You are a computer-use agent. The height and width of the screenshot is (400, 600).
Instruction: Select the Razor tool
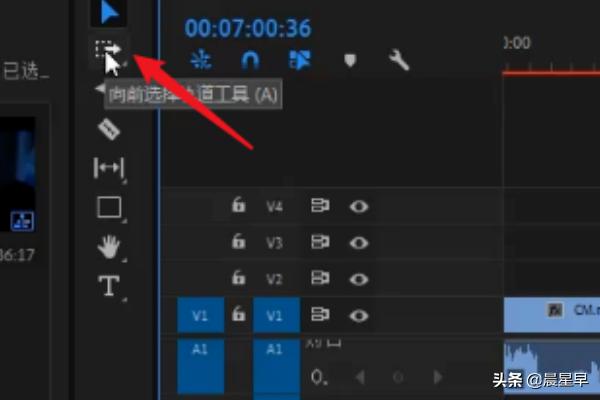click(109, 129)
